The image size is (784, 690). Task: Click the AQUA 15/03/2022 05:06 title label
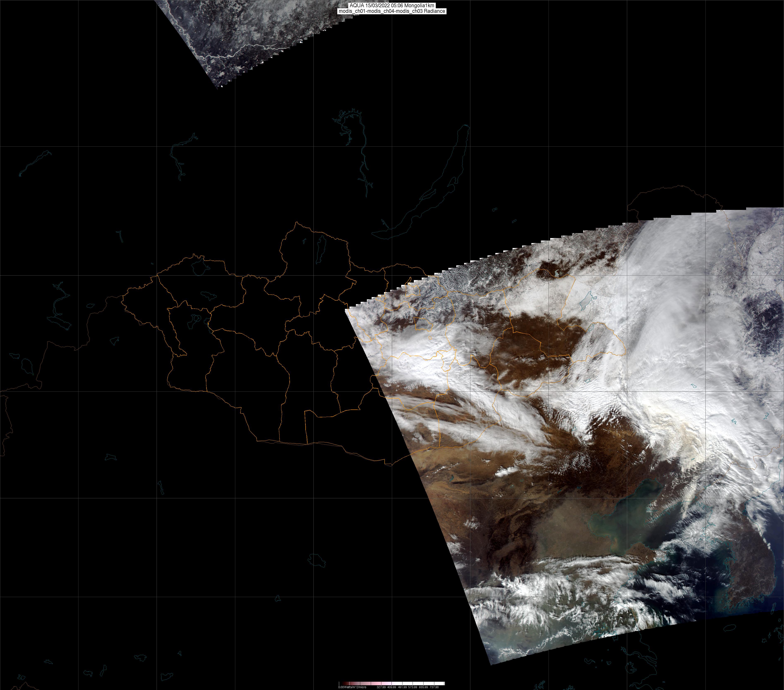(x=392, y=5)
